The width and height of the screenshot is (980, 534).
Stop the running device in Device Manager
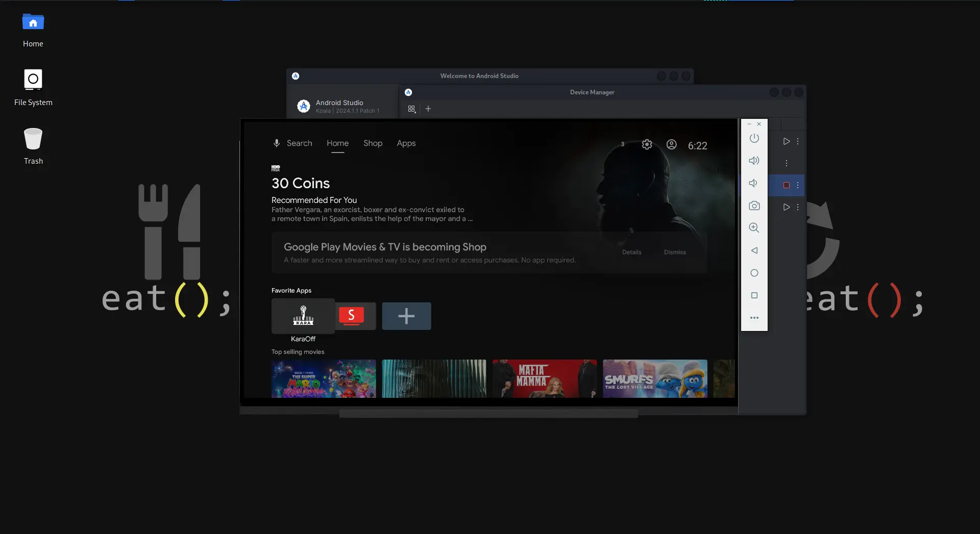coord(787,185)
